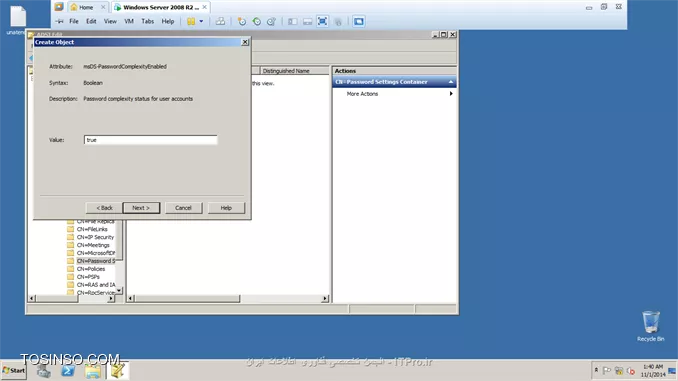Open the VMware Edit menu
Viewport: 678px width, 381px height.
[x=91, y=21]
